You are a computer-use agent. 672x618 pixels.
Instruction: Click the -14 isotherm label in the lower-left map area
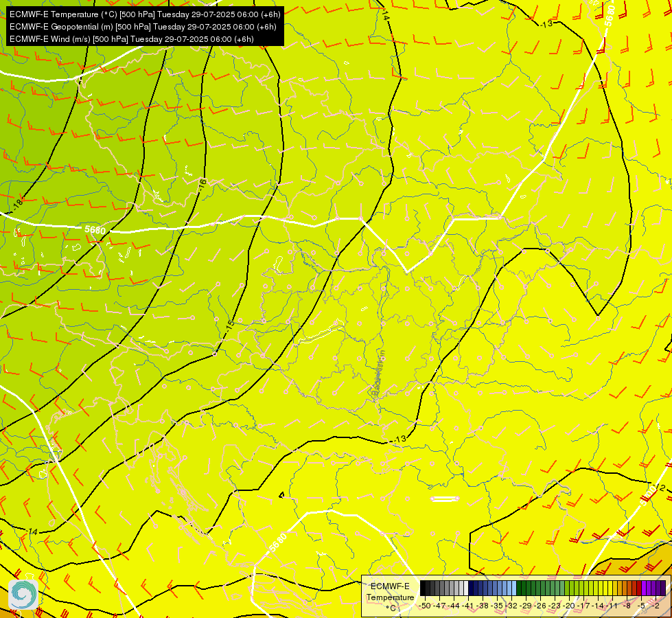pos(32,532)
